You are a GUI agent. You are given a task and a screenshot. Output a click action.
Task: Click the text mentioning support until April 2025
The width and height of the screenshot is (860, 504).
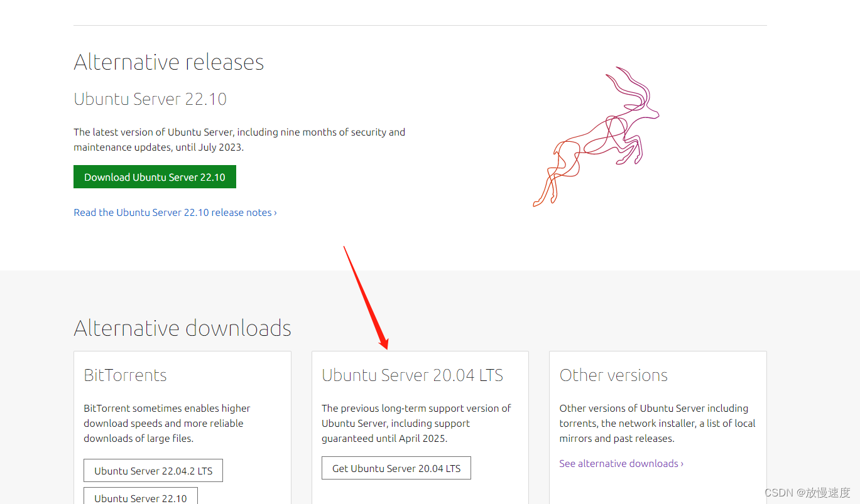[x=416, y=423]
